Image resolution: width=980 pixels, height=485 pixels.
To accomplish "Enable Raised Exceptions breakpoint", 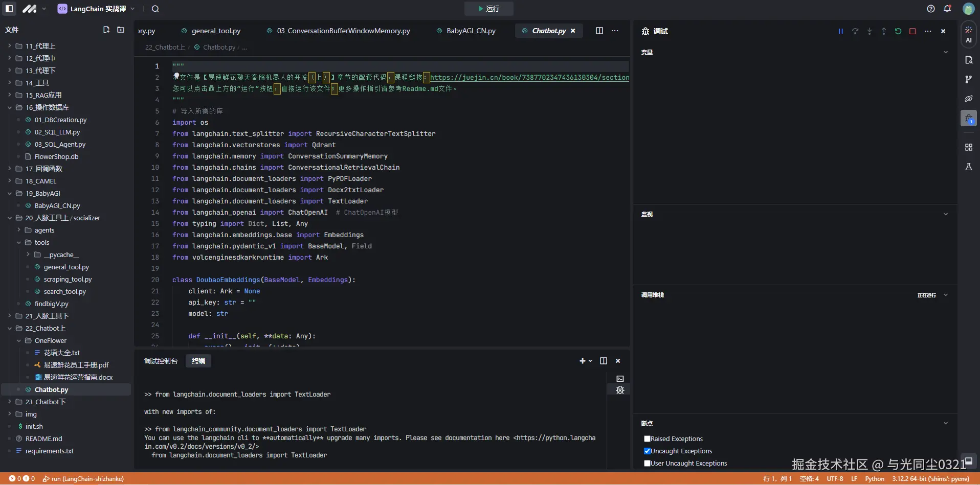I will click(x=647, y=438).
